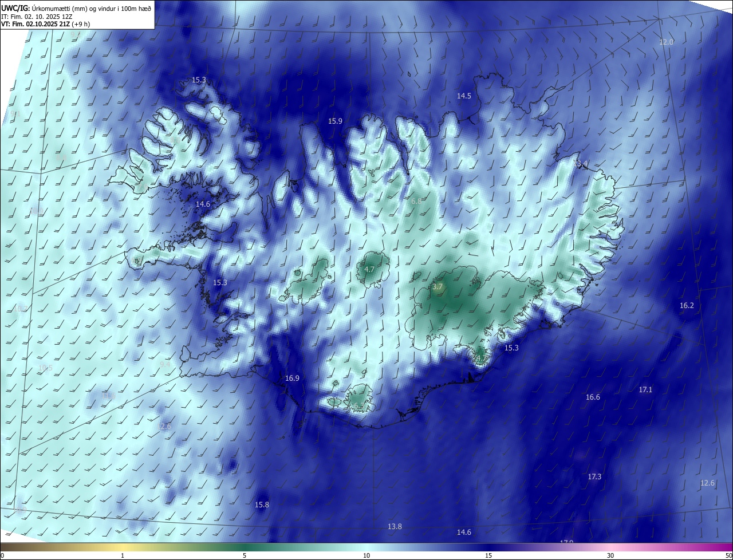This screenshot has width=733, height=560.
Task: Click the colorbar tick labeled 5
Action: tap(245, 556)
